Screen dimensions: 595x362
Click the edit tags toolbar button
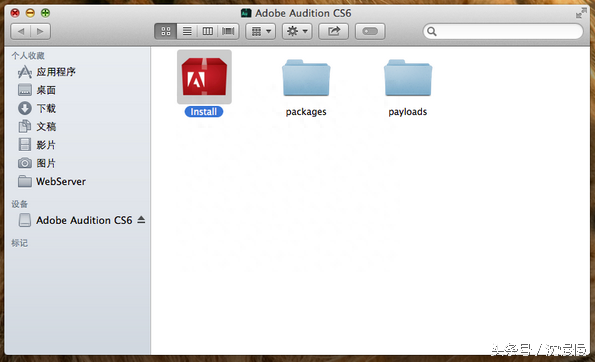click(x=370, y=31)
